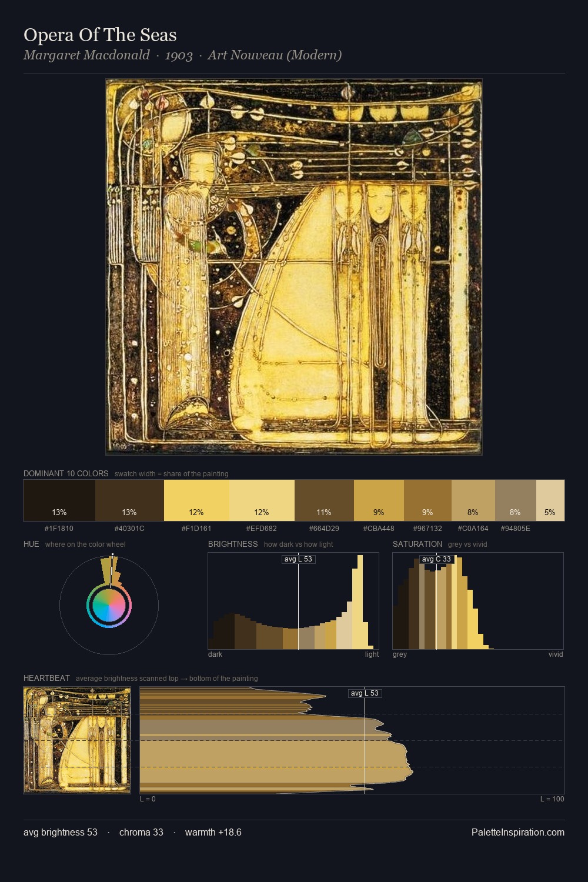Click the HEARTBEAT section heading
The width and height of the screenshot is (588, 882).
pos(46,678)
